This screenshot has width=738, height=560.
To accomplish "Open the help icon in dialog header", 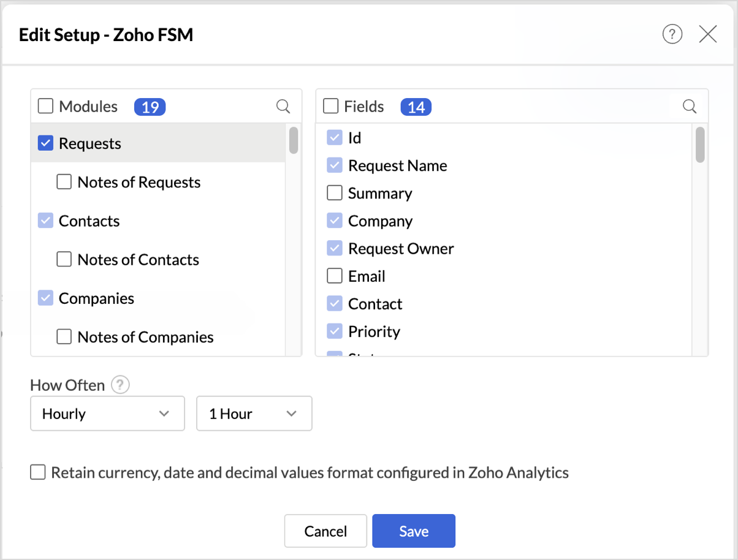I will click(x=672, y=35).
